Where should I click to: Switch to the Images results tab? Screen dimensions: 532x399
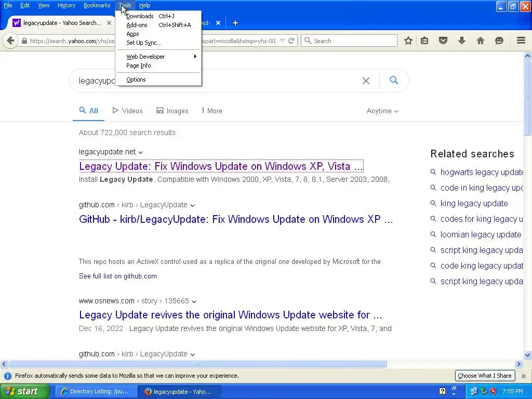[x=172, y=111]
